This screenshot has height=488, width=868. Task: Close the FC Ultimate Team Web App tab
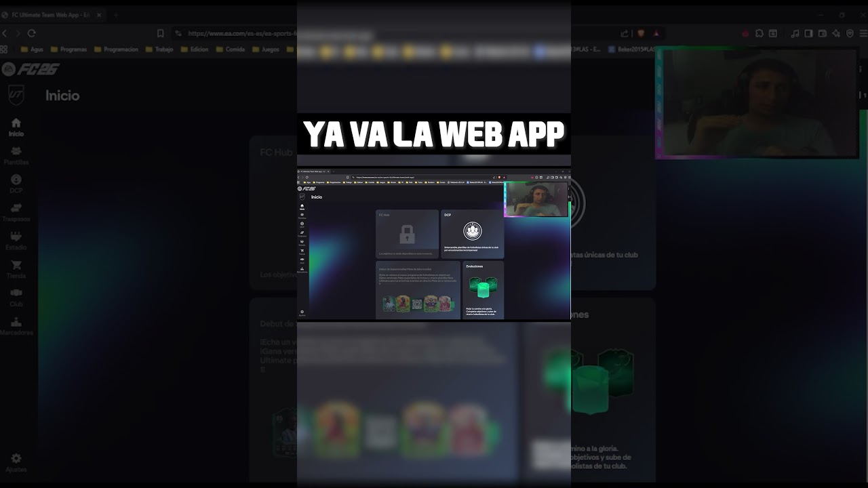(x=99, y=15)
